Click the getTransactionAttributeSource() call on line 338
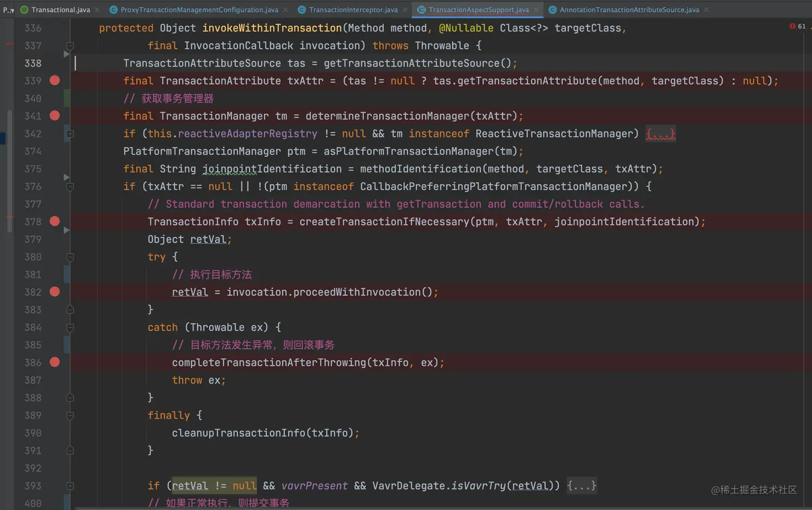Screen dimensions: 812x510 click(417, 63)
